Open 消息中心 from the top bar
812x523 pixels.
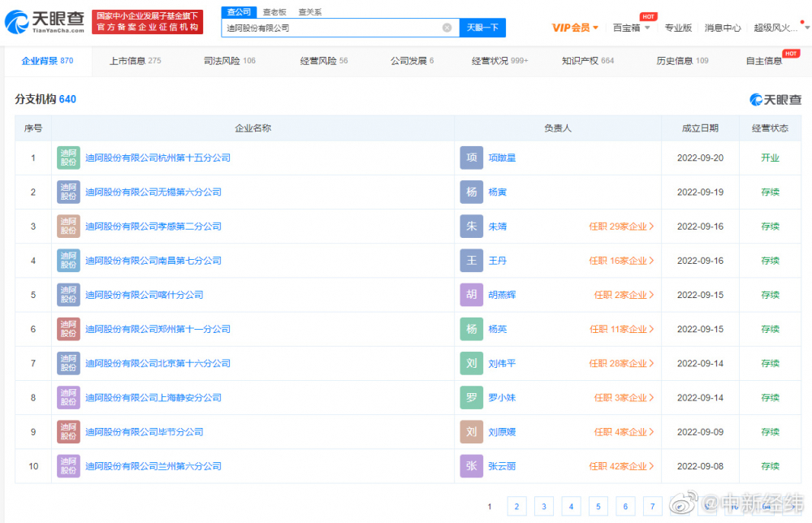pyautogui.click(x=722, y=27)
